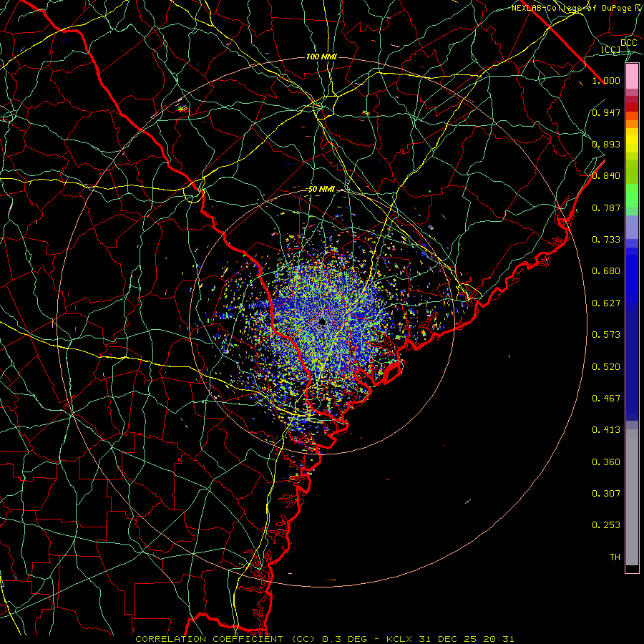Click the 0.360 scale value
644x644 pixels.
click(x=606, y=462)
